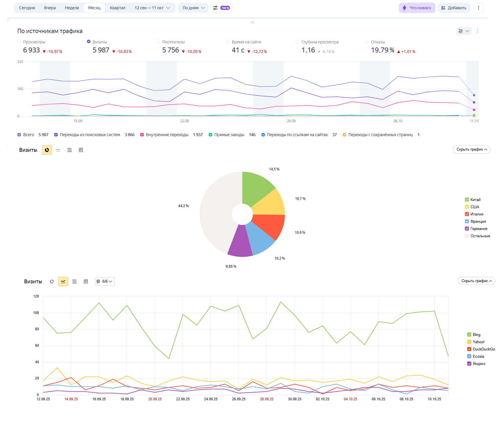Expand the По дням grouping dropdown
The height and width of the screenshot is (431, 504).
(x=193, y=8)
